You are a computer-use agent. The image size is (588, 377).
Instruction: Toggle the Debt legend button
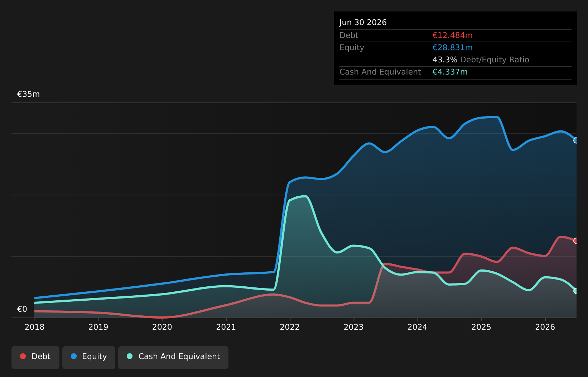tap(35, 357)
